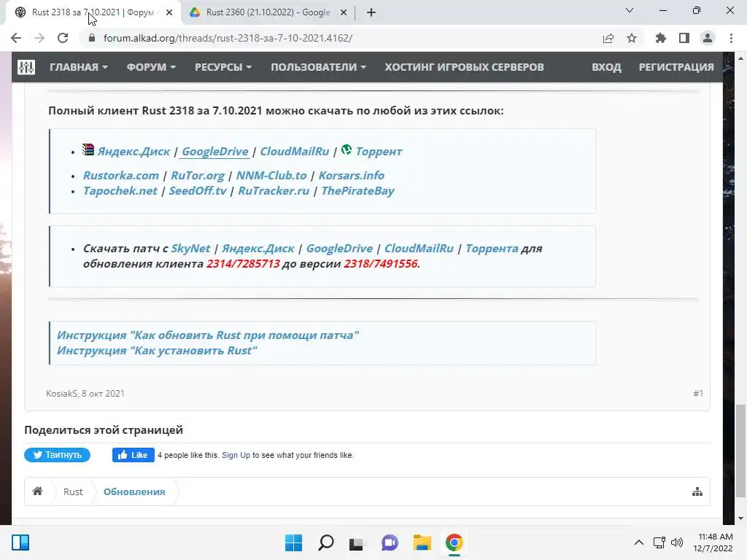This screenshot has width=747, height=560.
Task: Open the Tapochek.net link
Action: tap(120, 190)
